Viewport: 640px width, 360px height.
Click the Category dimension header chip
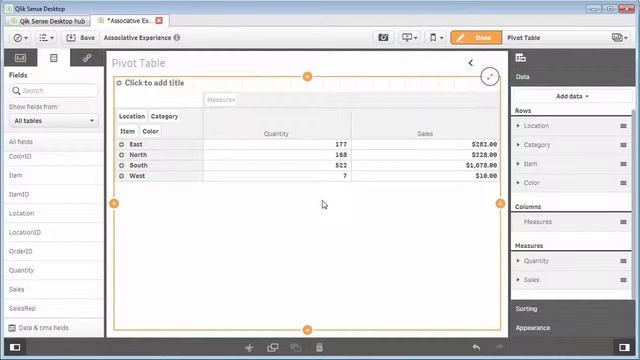[164, 116]
